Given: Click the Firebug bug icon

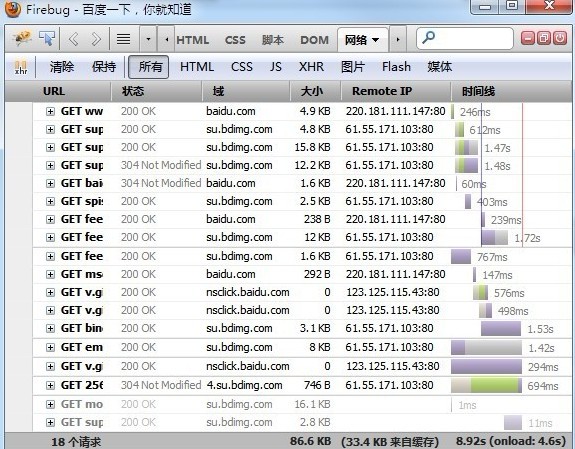Looking at the screenshot, I should (21, 38).
